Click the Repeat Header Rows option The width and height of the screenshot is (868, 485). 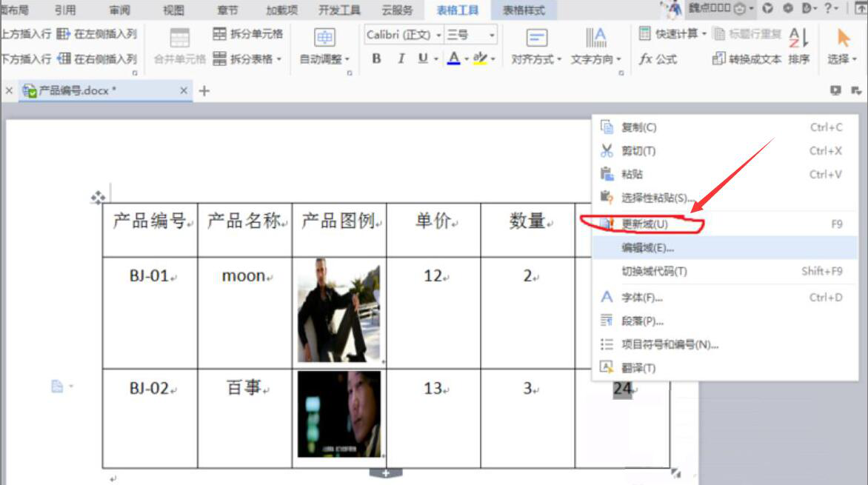(x=747, y=34)
